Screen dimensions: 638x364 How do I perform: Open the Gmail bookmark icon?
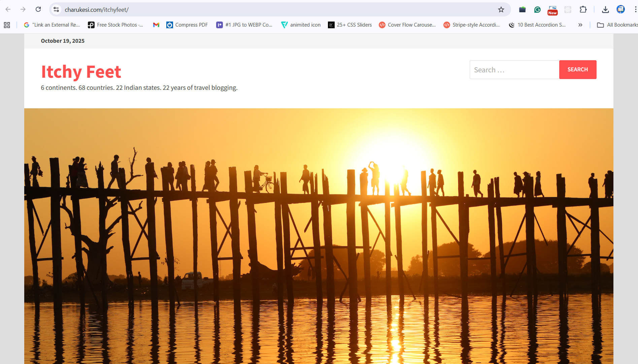(x=156, y=25)
